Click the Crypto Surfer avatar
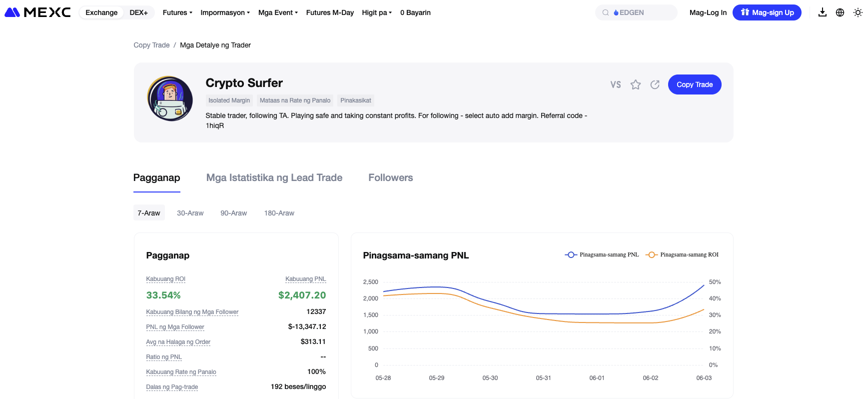Image resolution: width=868 pixels, height=399 pixels. (170, 98)
